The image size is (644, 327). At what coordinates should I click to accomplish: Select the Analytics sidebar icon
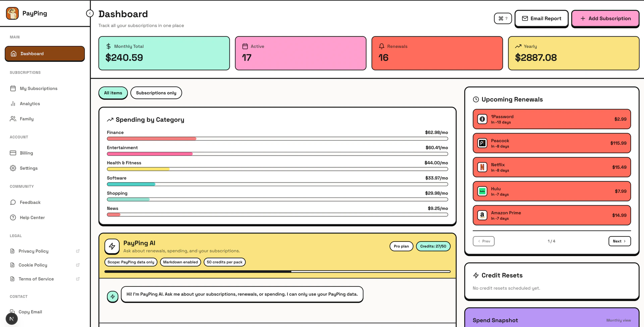pyautogui.click(x=13, y=104)
